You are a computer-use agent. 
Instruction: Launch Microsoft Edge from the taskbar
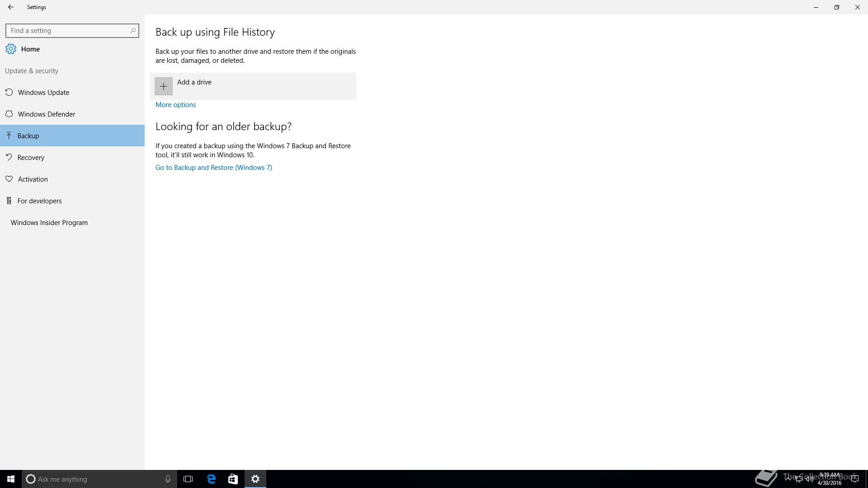[x=211, y=479]
